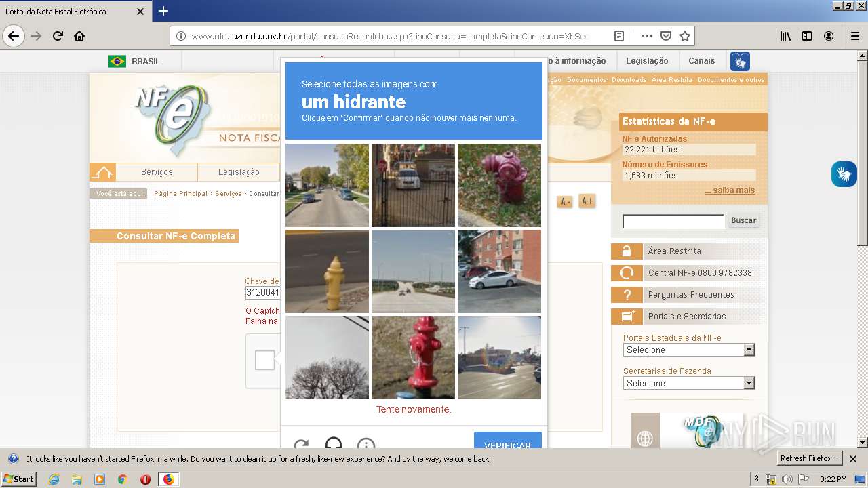The height and width of the screenshot is (488, 868).
Task: Select the bare tree sky captcha tile
Action: point(327,357)
